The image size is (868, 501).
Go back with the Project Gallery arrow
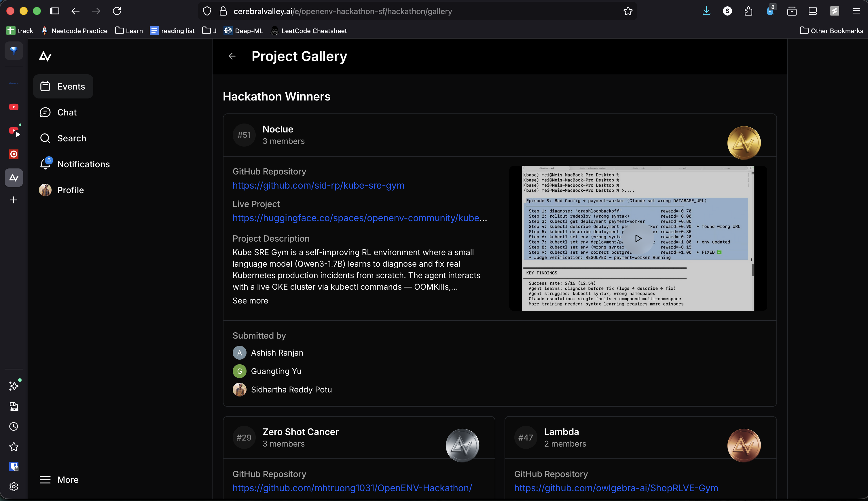coord(232,56)
